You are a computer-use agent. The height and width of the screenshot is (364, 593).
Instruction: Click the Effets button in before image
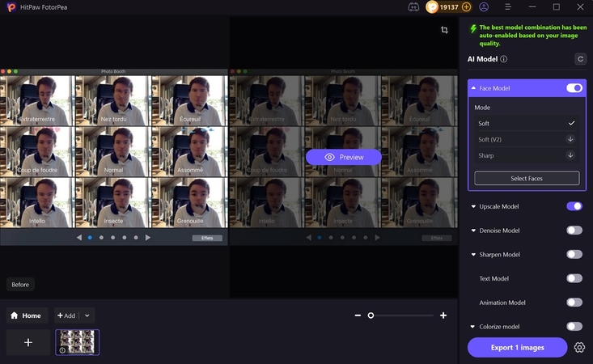point(207,238)
